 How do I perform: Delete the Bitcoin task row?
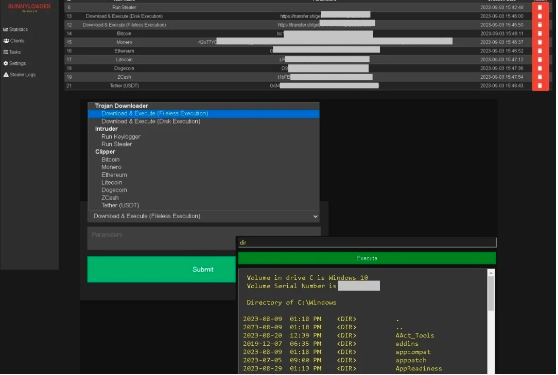pyautogui.click(x=540, y=33)
